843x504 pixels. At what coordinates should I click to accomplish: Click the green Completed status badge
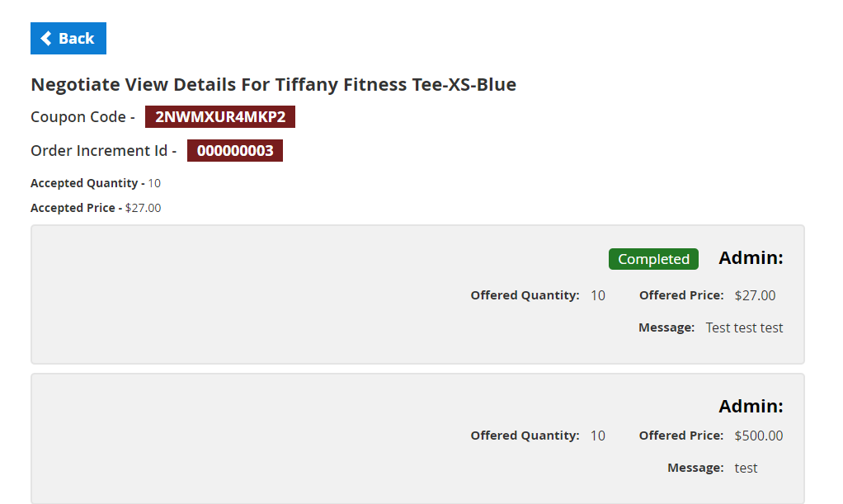653,259
